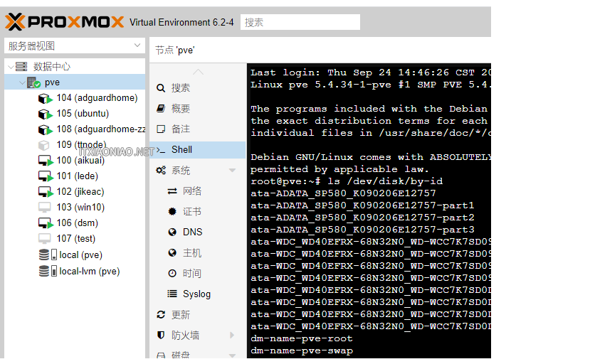This screenshot has height=364, width=590.
Task: Click terminal line 'dm-name-pve-root'
Action: pos(302,338)
